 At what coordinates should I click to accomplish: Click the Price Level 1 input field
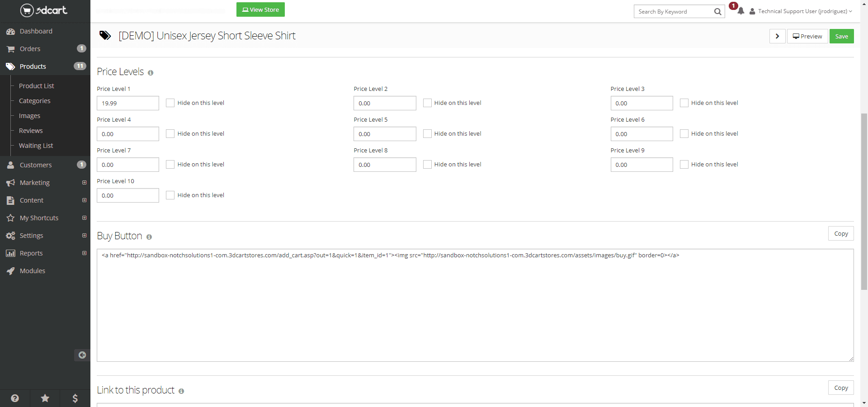click(x=128, y=103)
